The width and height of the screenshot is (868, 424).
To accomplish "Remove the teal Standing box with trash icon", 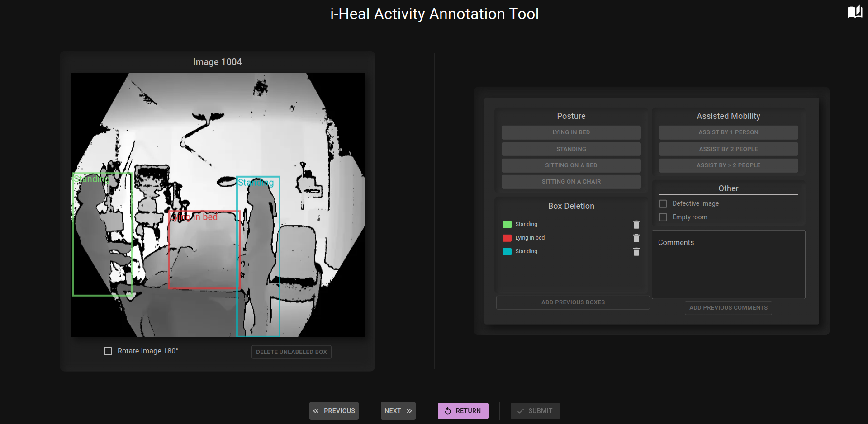I will [636, 252].
